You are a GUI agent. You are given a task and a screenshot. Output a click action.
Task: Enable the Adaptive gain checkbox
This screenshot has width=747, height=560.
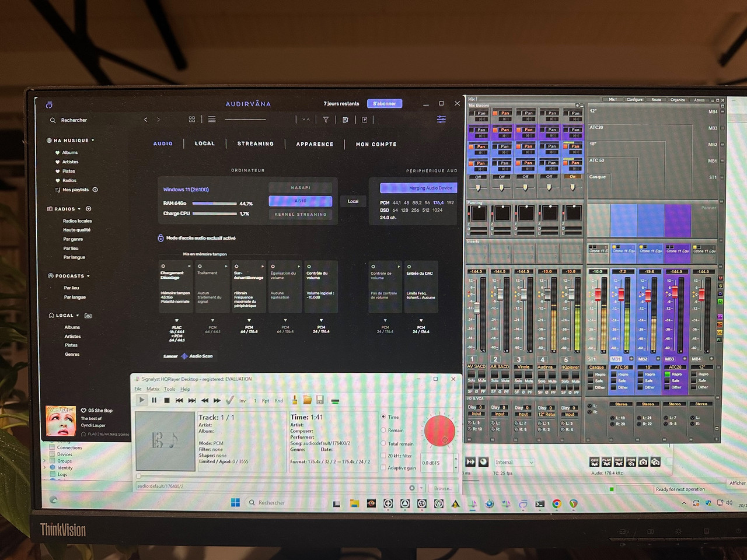pyautogui.click(x=383, y=467)
